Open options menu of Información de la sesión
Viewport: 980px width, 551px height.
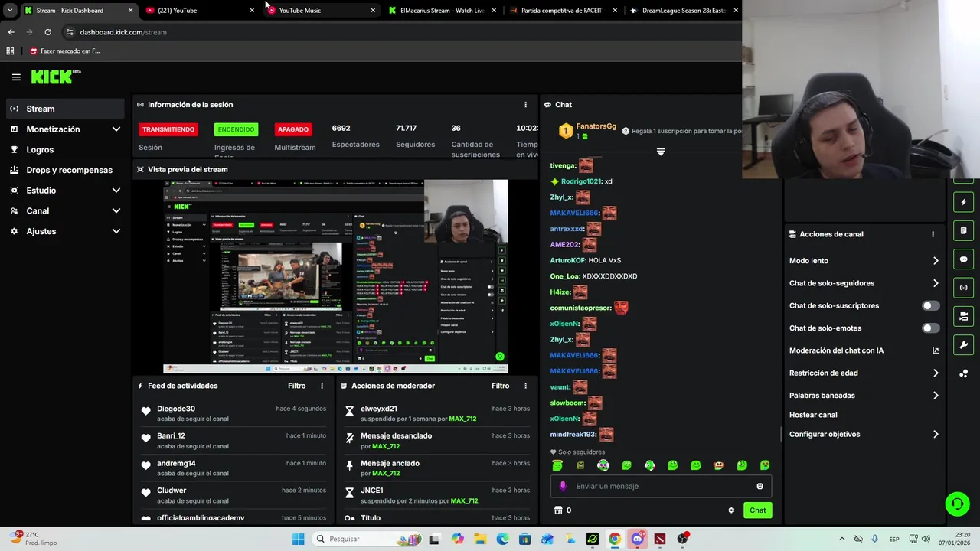pyautogui.click(x=525, y=105)
